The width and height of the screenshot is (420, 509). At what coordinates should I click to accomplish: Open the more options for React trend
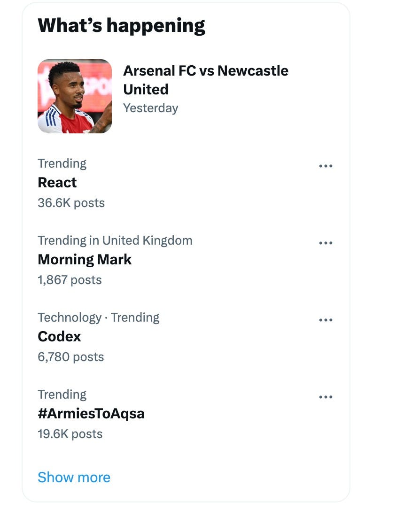pyautogui.click(x=326, y=166)
